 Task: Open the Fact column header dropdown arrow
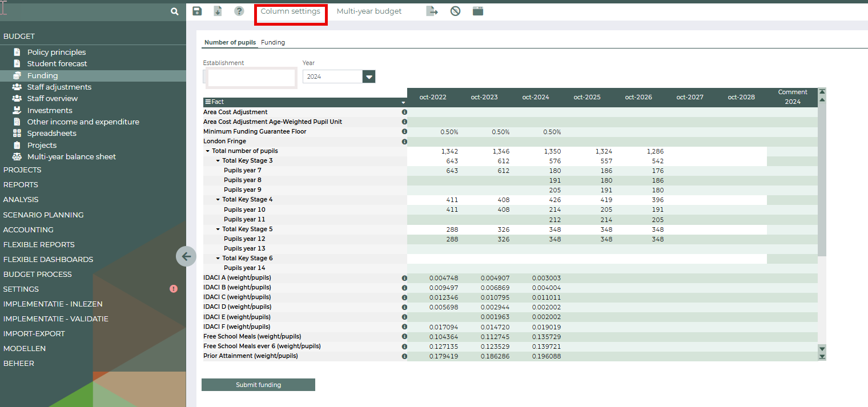coord(403,102)
